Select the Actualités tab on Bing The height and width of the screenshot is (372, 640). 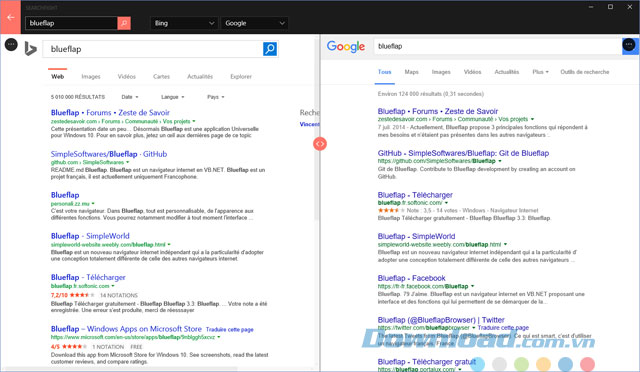200,76
